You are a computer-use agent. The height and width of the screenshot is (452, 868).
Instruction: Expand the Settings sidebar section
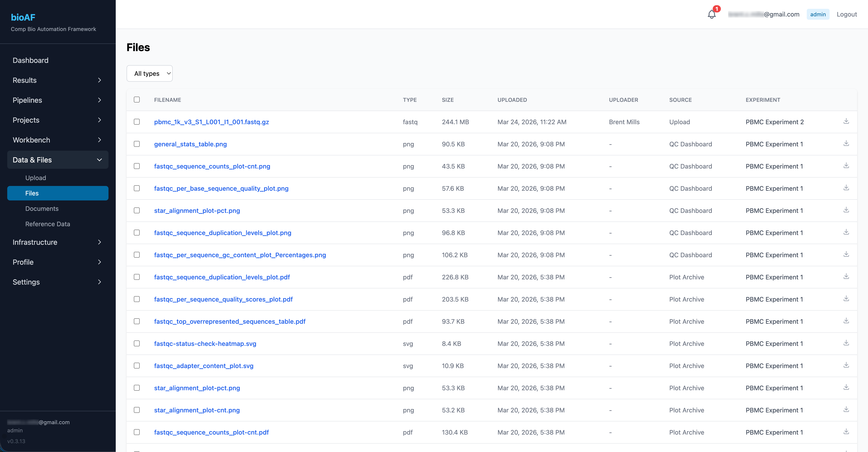coord(58,282)
